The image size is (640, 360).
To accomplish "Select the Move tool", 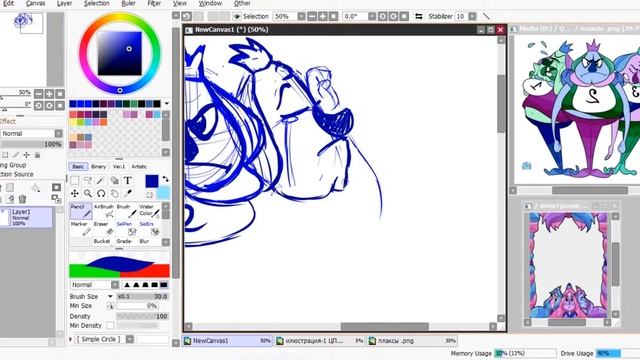I will (x=75, y=193).
